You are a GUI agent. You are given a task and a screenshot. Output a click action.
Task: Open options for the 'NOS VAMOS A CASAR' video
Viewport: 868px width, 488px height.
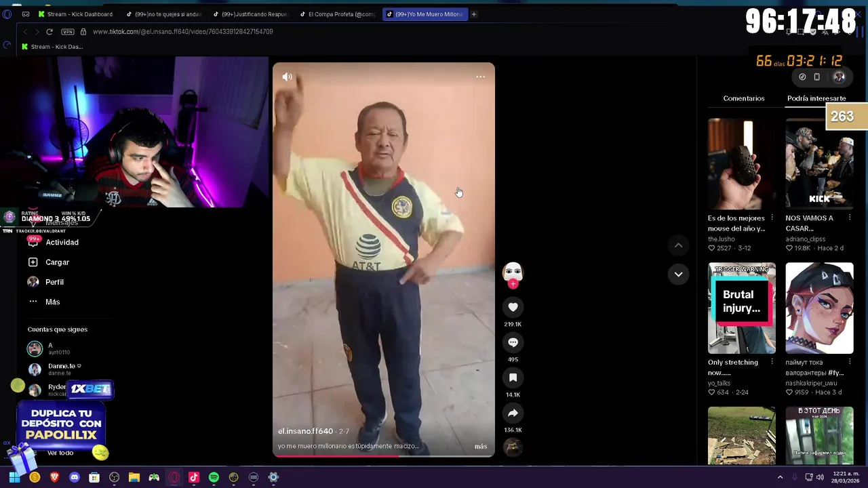pyautogui.click(x=850, y=218)
